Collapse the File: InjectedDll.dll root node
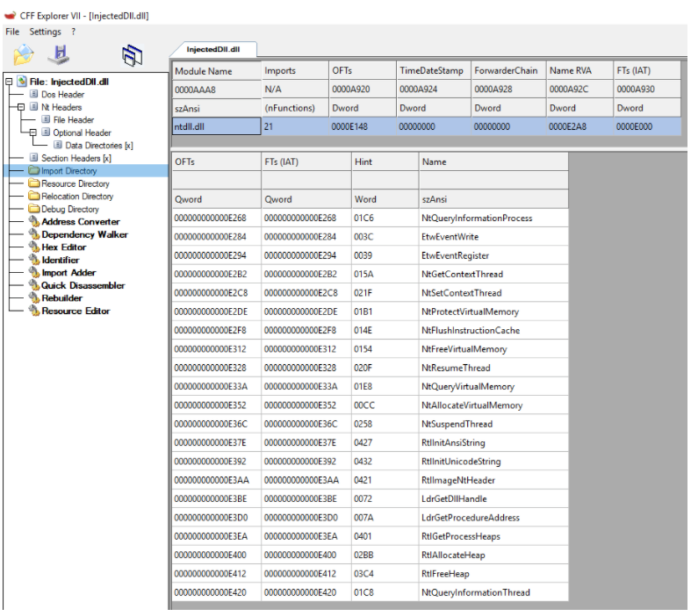This screenshot has height=616, width=691. (9, 82)
